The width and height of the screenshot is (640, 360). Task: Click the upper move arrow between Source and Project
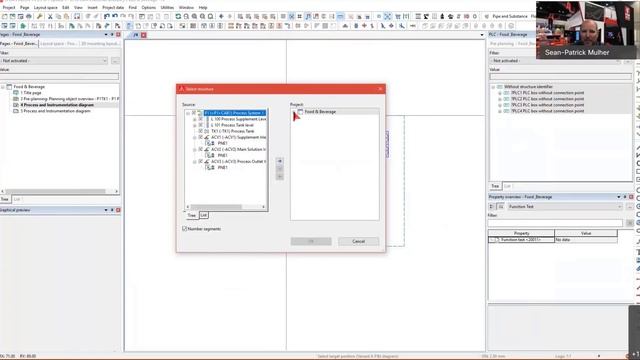[x=280, y=161]
